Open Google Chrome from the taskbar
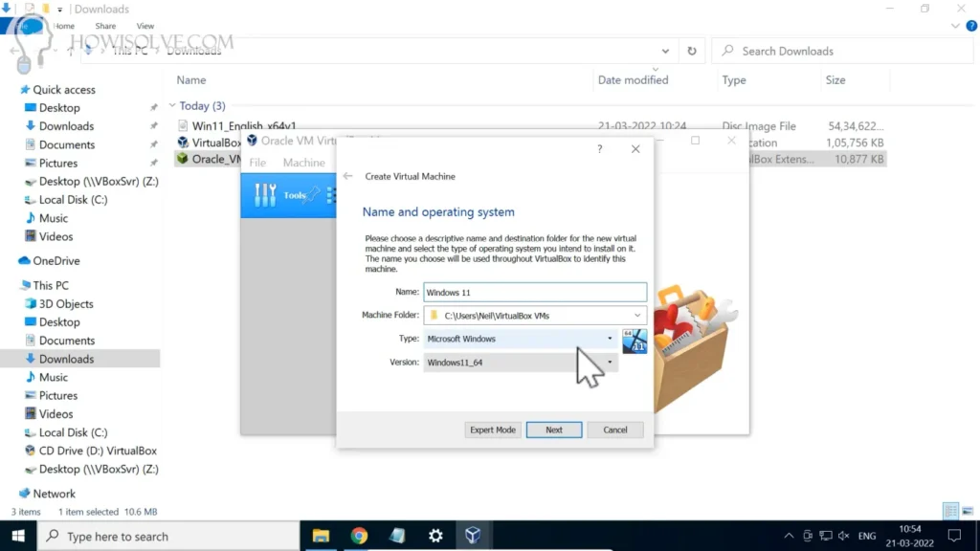 (359, 536)
